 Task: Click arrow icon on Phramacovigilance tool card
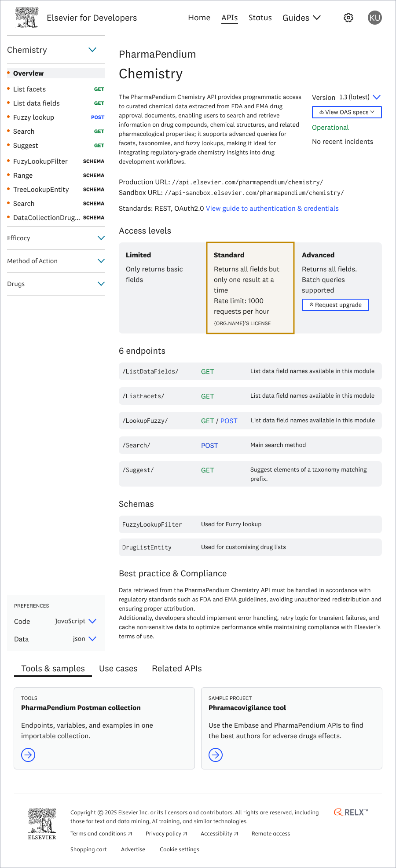pyautogui.click(x=216, y=755)
